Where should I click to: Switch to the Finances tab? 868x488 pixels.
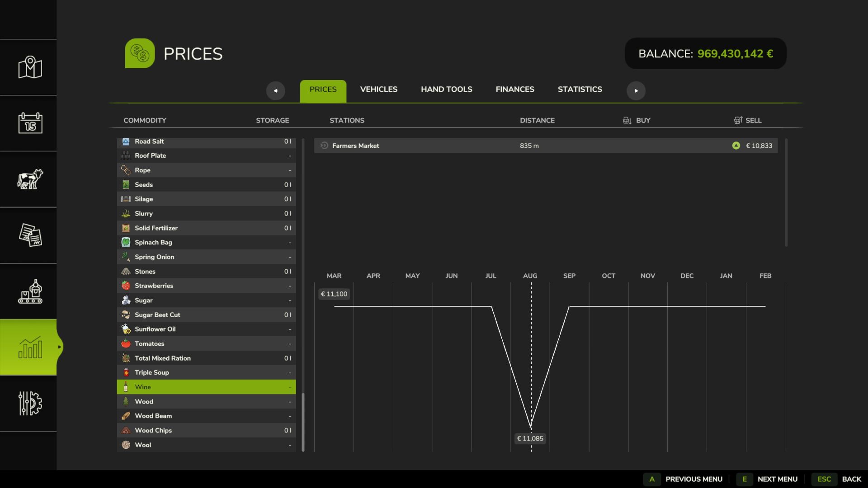[514, 89]
